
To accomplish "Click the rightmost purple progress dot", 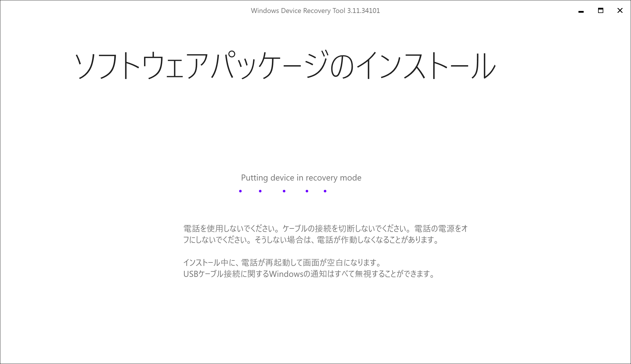I will [x=325, y=191].
